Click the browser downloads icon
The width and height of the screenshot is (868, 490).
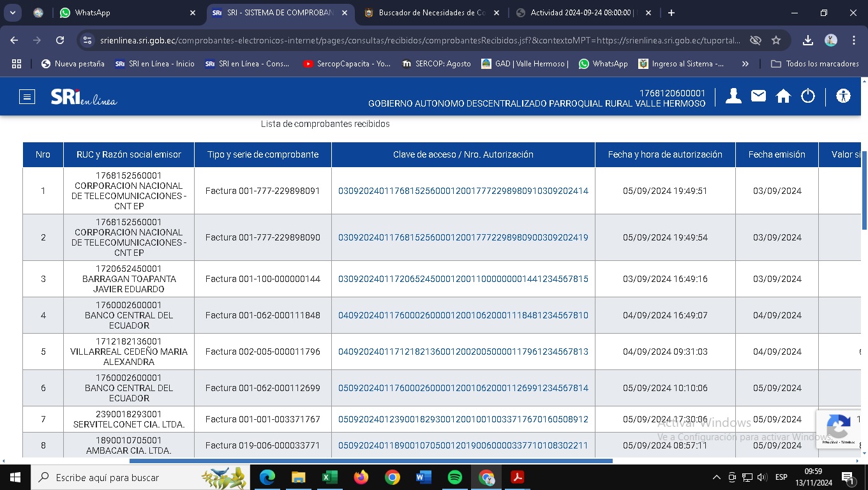[808, 40]
